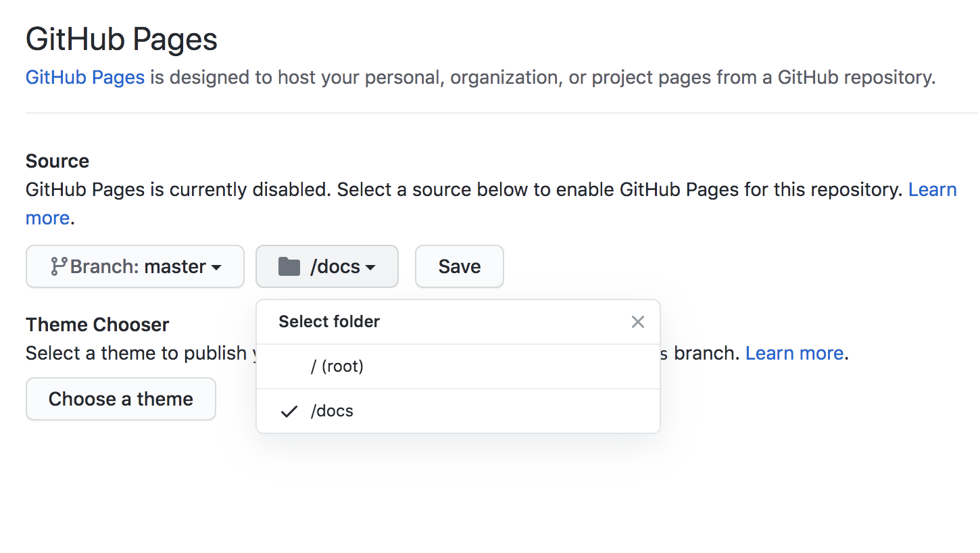
Task: Click the Source section heading
Action: pyautogui.click(x=57, y=161)
